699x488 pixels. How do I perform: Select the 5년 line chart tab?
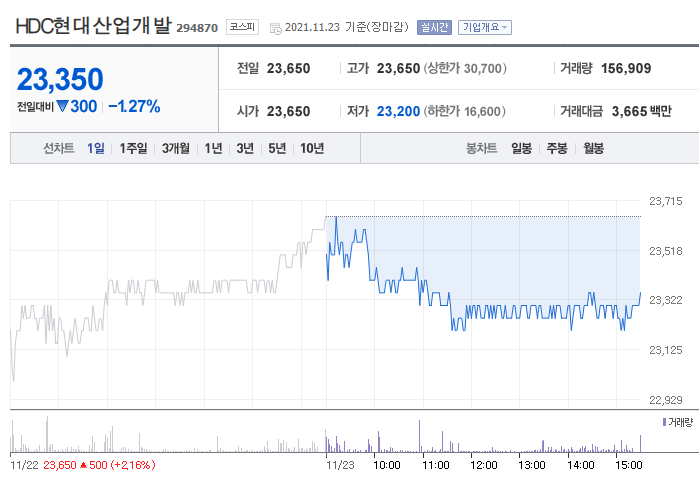pyautogui.click(x=277, y=148)
